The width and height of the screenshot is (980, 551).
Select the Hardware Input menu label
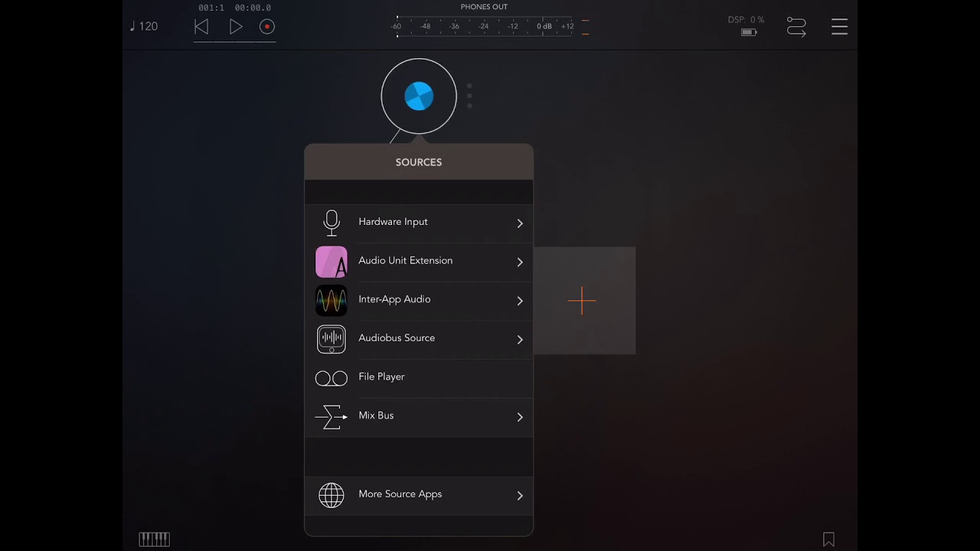point(393,222)
